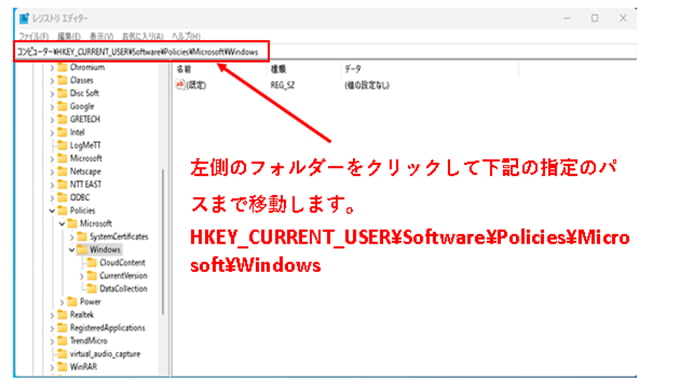
Task: Click the registry path address bar
Action: pos(141,52)
